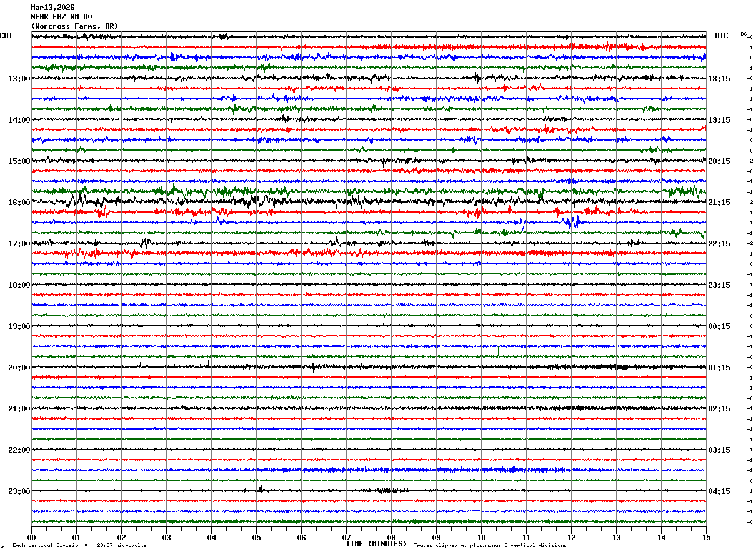
Task: Click minute tick label 15 on time axis
Action: [705, 537]
